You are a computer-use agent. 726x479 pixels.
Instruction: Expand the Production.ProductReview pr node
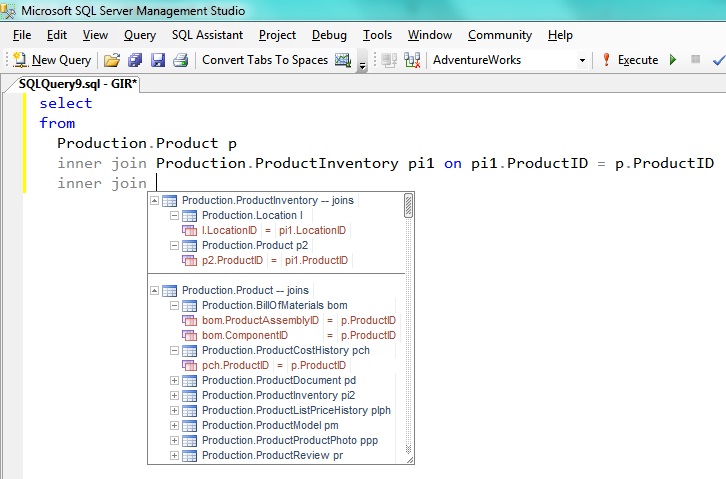click(174, 455)
